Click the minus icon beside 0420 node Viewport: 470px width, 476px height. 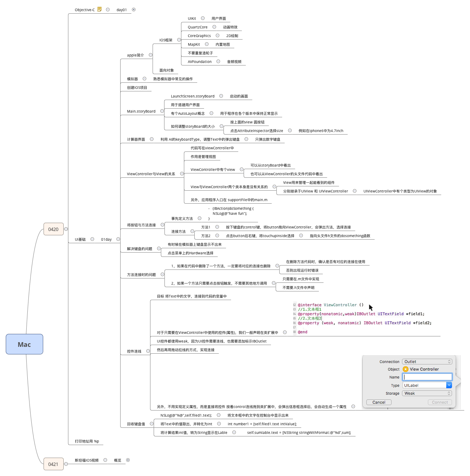65,228
